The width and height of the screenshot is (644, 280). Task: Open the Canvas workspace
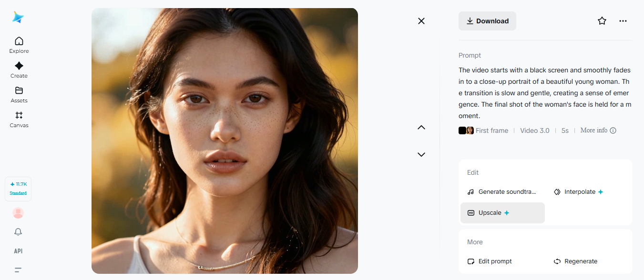19,119
